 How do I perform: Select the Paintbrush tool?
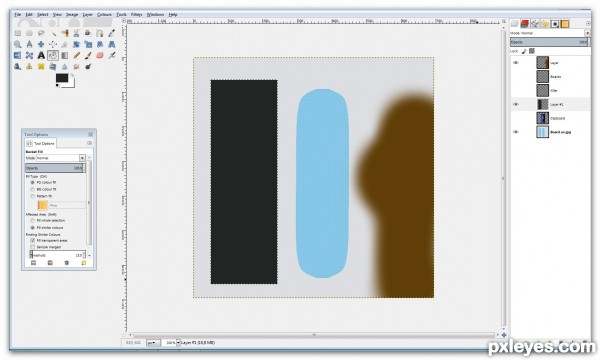88,55
